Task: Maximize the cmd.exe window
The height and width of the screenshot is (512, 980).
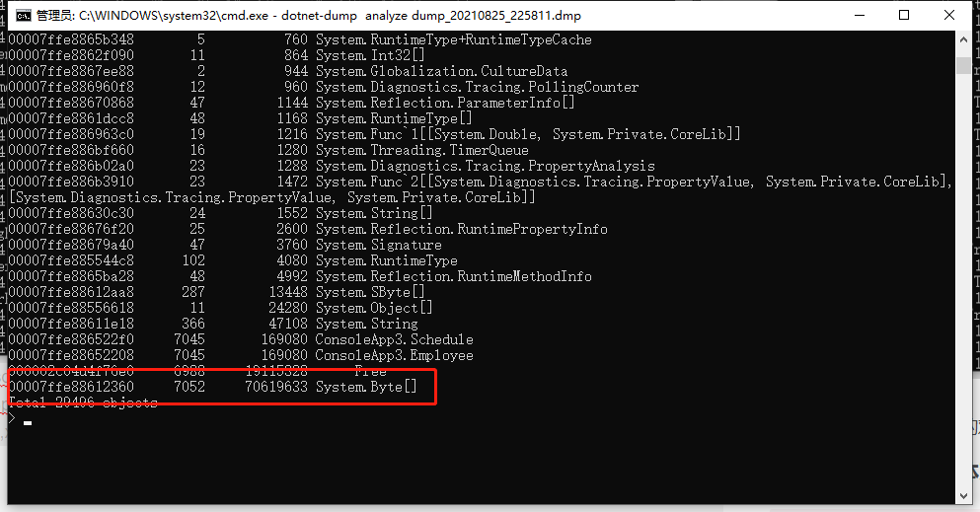Action: 904,15
